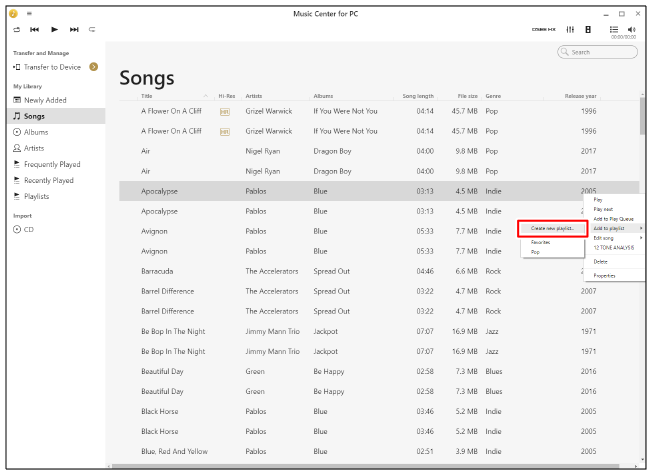Open the hamburger menu in title bar

[x=28, y=13]
